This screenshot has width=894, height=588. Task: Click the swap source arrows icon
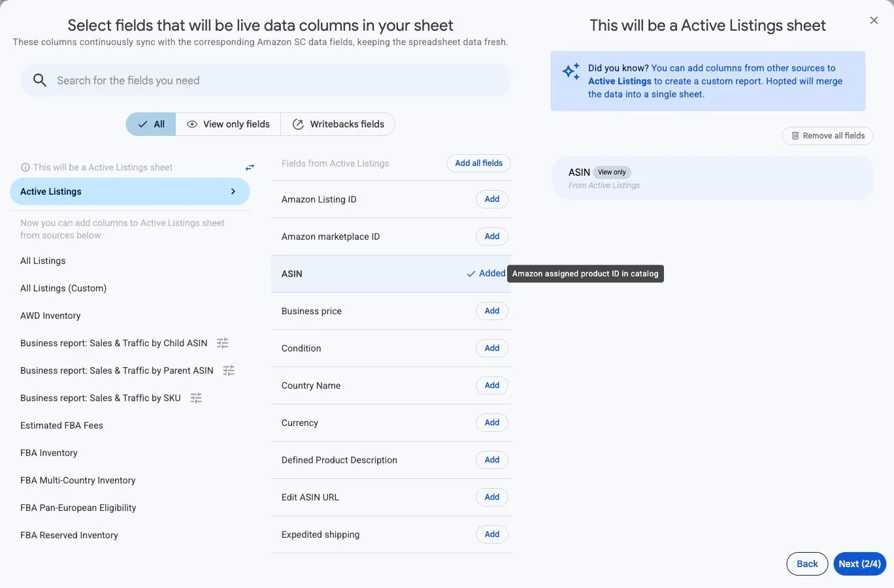tap(250, 167)
